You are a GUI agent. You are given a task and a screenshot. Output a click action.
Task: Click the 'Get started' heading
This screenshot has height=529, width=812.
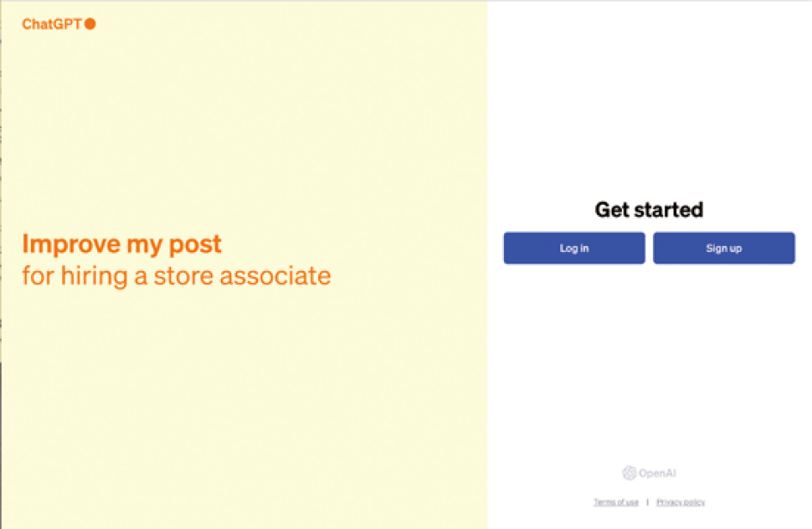coord(649,210)
